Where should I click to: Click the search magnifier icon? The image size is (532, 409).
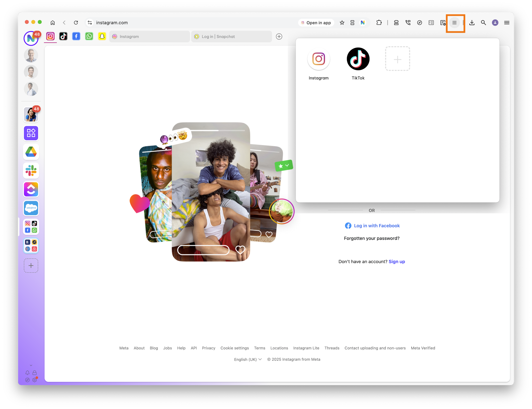coord(483,23)
